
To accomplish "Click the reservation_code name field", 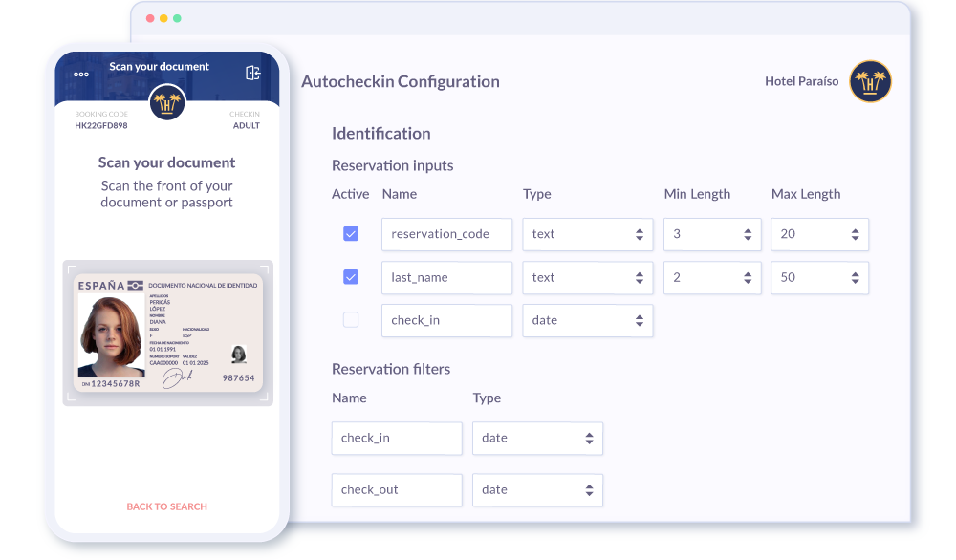I will point(446,234).
